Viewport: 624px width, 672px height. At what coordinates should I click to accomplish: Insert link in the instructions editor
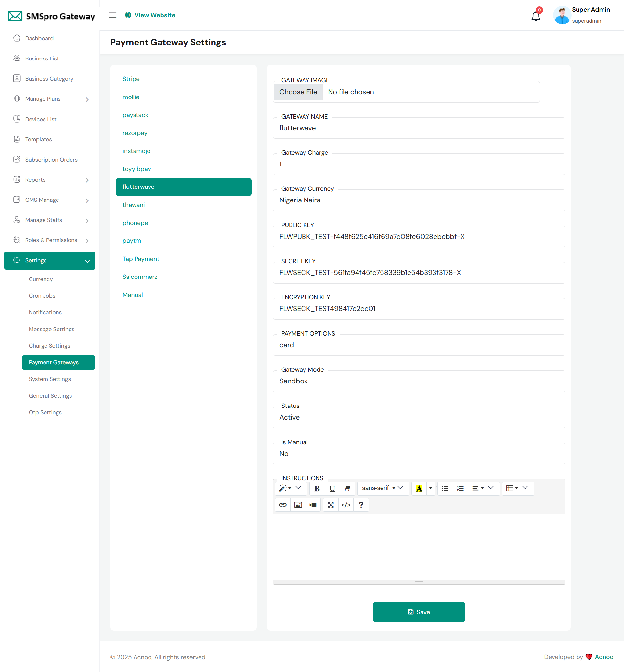[283, 505]
